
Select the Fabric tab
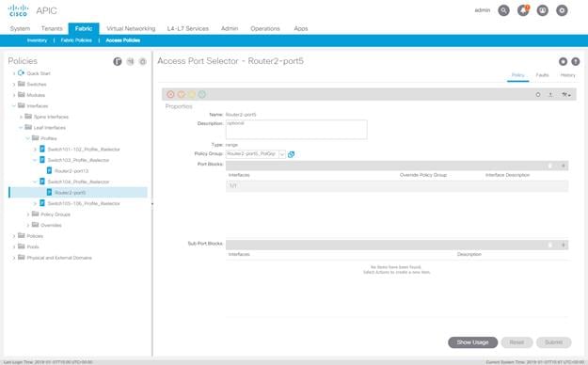[x=84, y=28]
